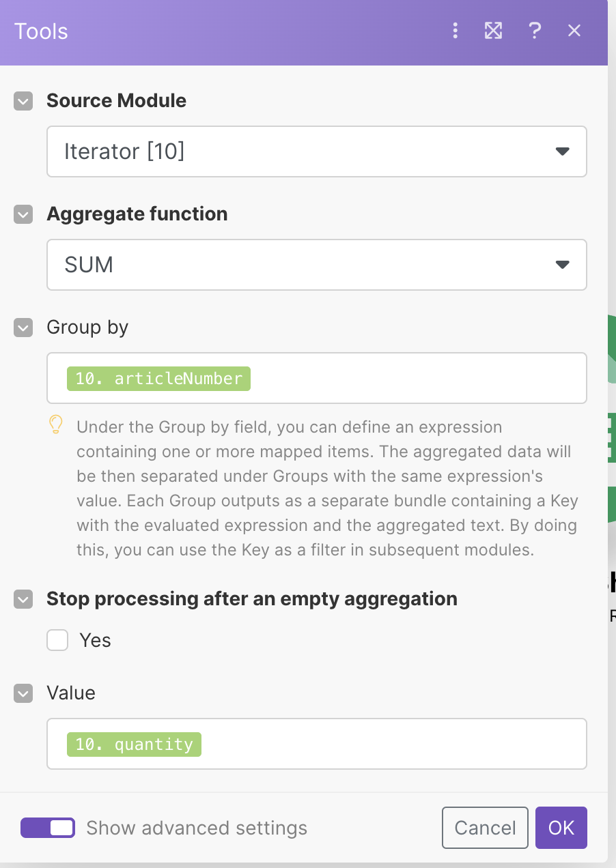Open the Aggregate function SUM dropdown
Image resolution: width=616 pixels, height=868 pixels.
(317, 265)
